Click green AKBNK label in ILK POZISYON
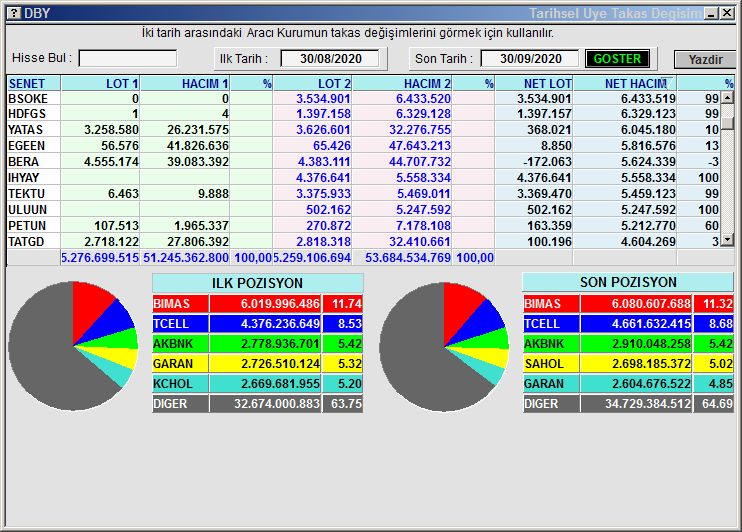Screen dimensions: 742x532 point(180,344)
